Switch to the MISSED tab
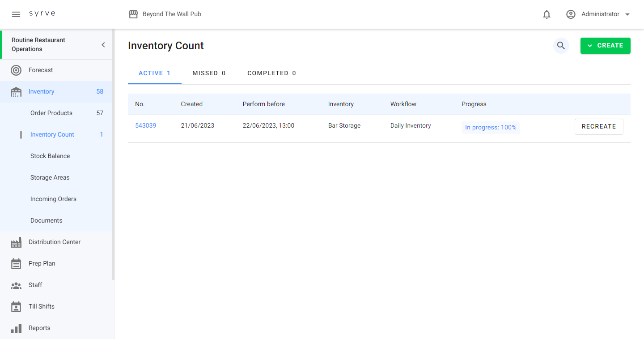644x339 pixels. [x=209, y=73]
